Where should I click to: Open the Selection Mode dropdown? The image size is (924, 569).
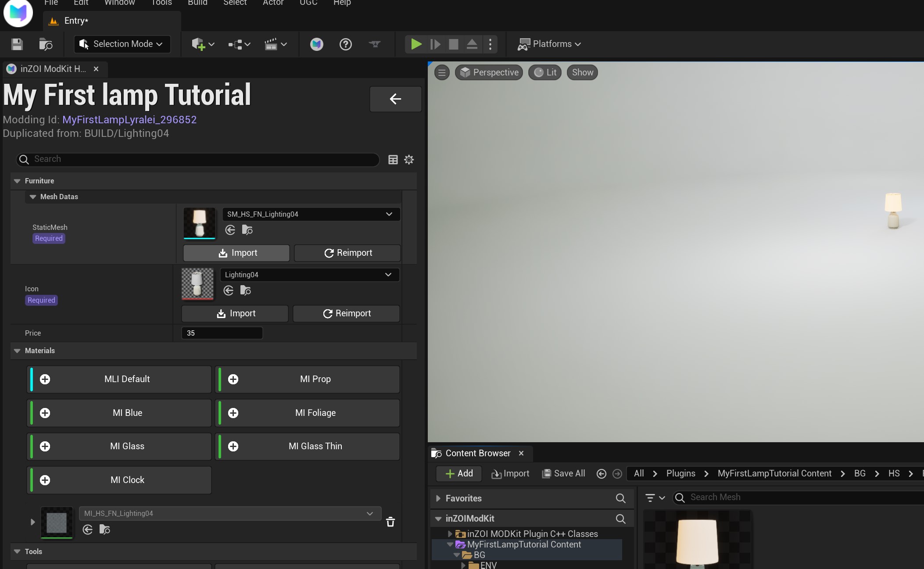coord(122,44)
